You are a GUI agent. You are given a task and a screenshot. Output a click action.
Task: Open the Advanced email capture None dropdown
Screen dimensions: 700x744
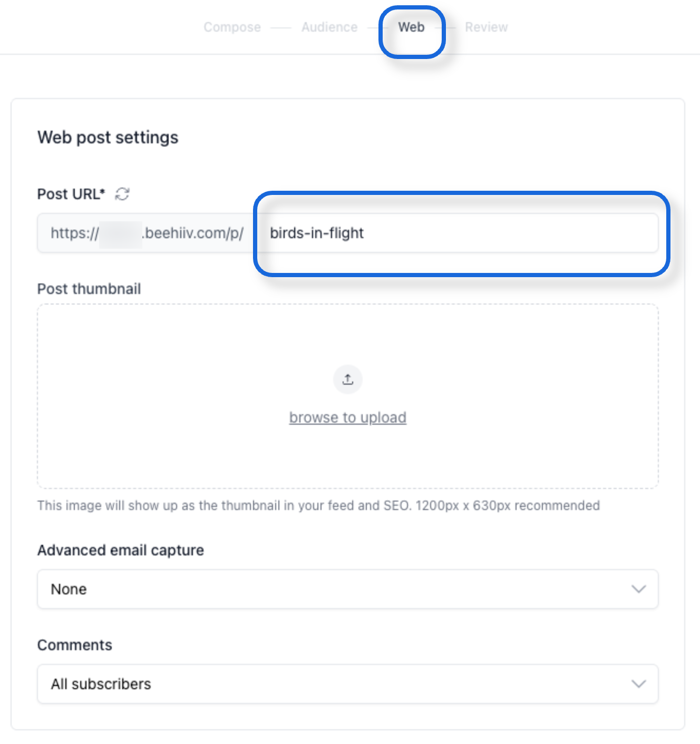(337, 589)
